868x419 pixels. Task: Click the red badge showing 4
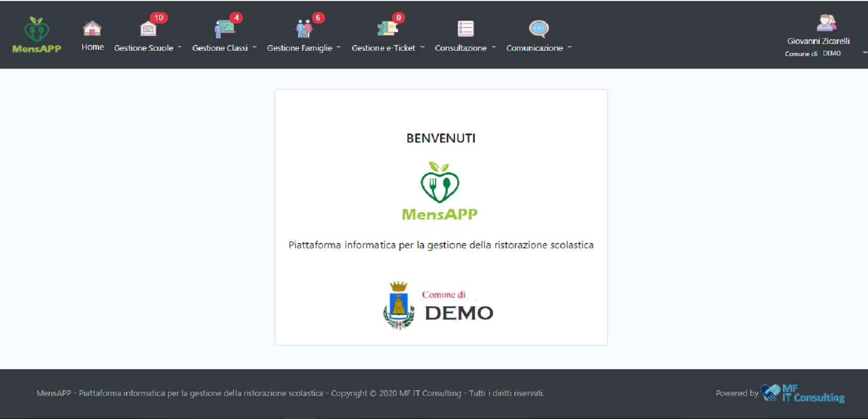(x=236, y=18)
